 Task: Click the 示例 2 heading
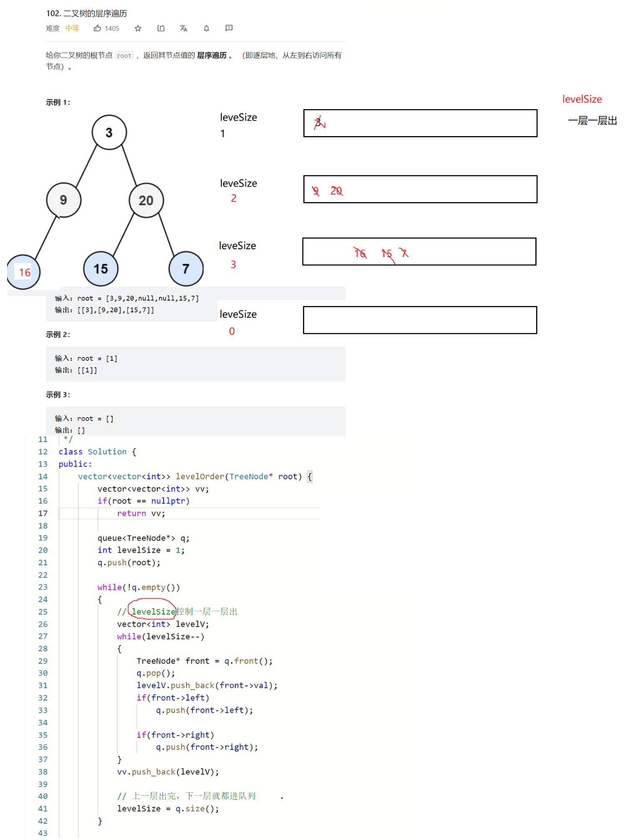click(x=58, y=334)
